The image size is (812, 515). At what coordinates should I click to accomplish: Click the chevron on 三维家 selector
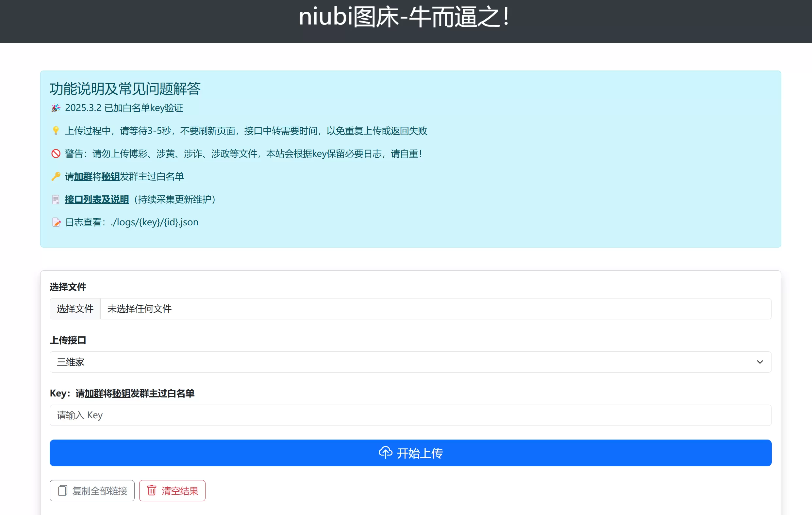(760, 362)
